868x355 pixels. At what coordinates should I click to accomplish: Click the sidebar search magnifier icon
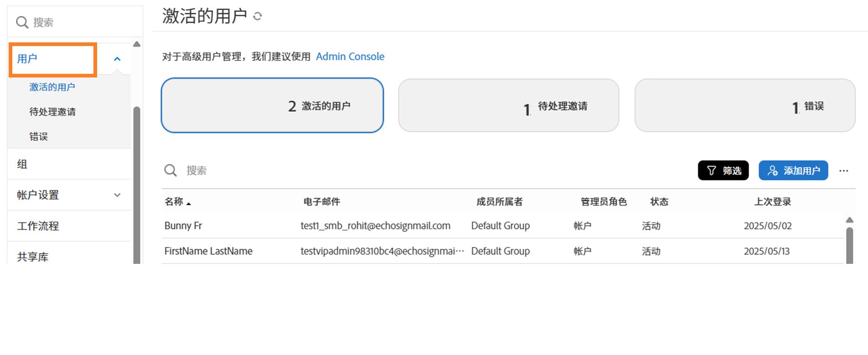coord(22,22)
